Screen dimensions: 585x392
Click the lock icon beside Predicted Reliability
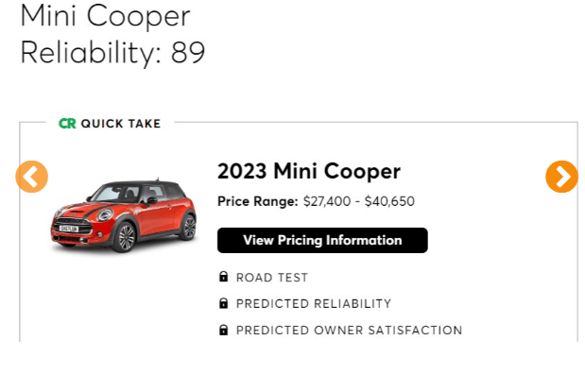coord(224,304)
